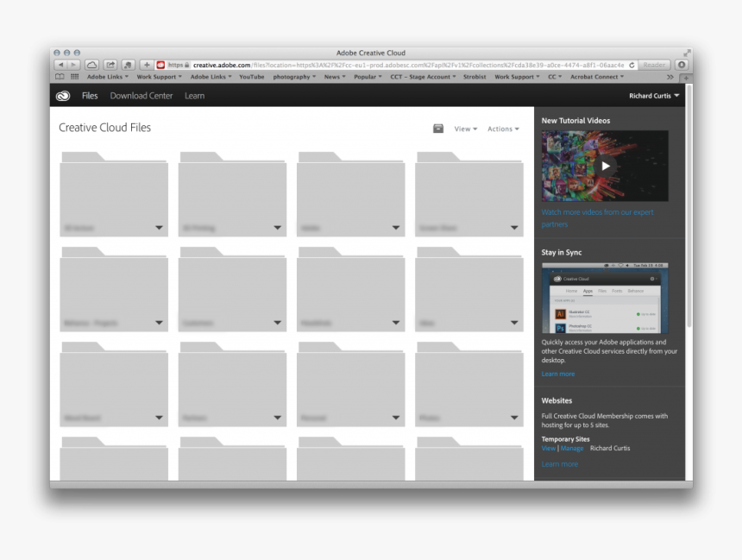Click the plus button left of address bar
The width and height of the screenshot is (742, 560).
click(x=146, y=65)
